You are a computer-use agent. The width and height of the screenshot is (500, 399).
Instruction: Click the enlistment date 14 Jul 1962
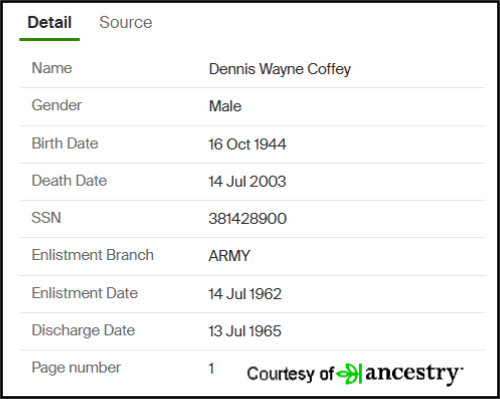245,294
